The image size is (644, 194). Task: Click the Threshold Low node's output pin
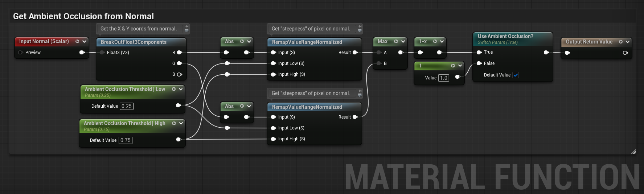179,106
